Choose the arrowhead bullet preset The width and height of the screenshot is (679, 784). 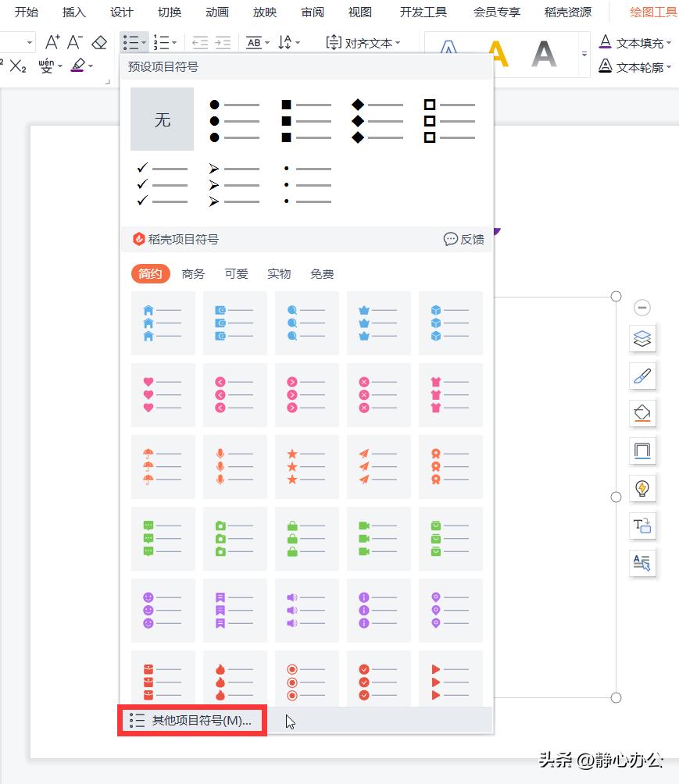tap(234, 184)
